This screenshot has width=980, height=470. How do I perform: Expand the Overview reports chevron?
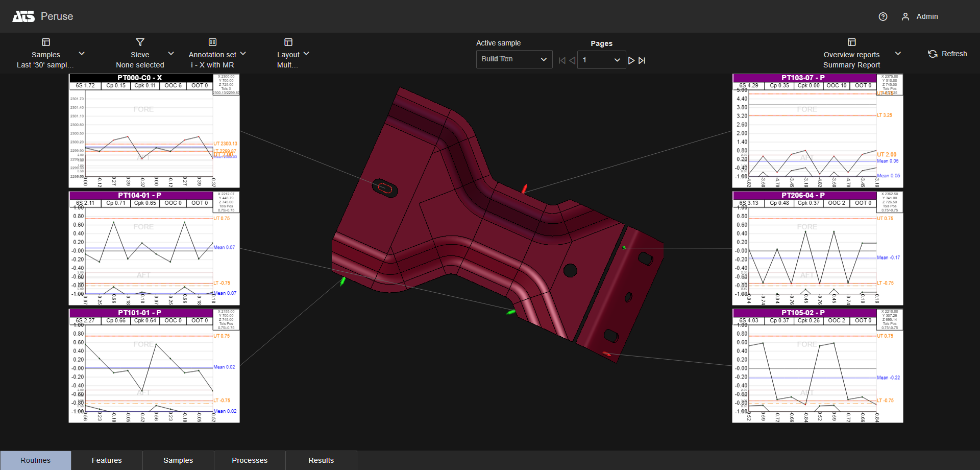click(x=898, y=54)
